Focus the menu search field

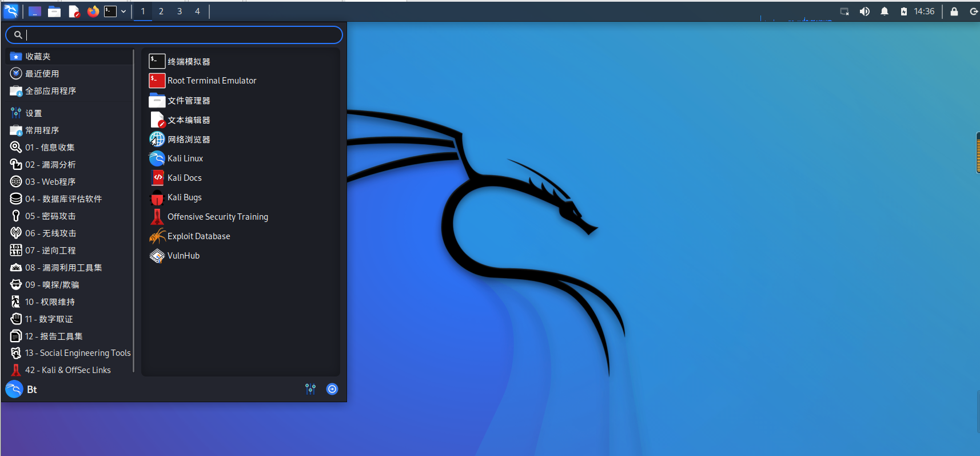[x=174, y=35]
